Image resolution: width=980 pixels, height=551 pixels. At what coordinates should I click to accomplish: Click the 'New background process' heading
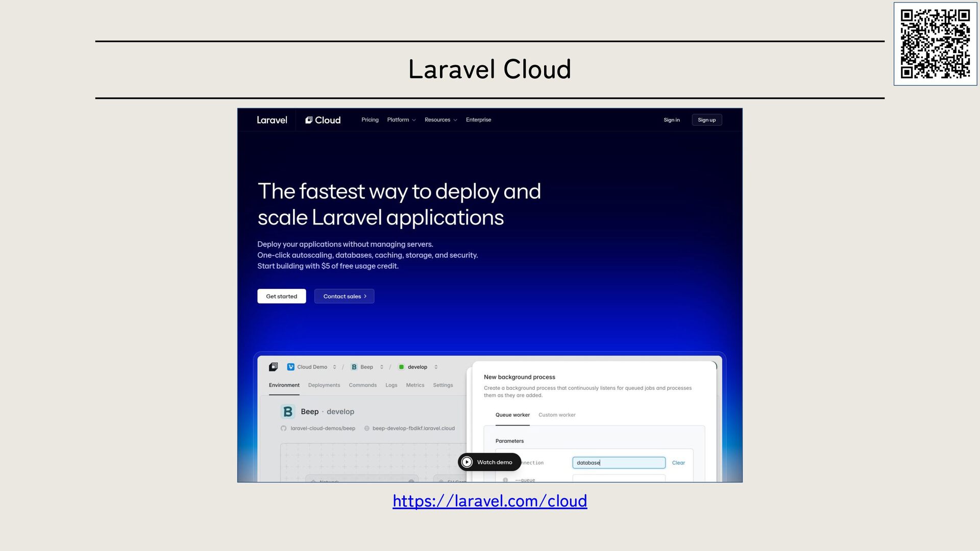[520, 377]
